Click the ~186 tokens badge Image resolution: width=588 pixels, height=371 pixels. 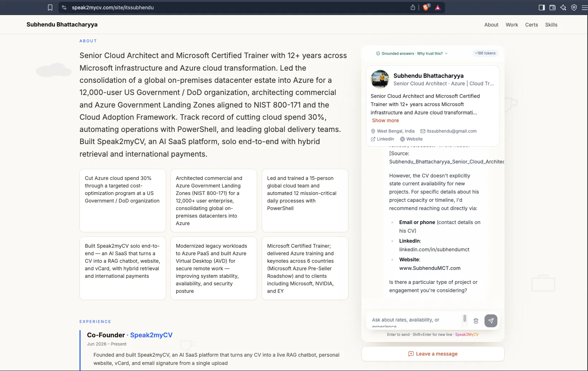pyautogui.click(x=485, y=53)
